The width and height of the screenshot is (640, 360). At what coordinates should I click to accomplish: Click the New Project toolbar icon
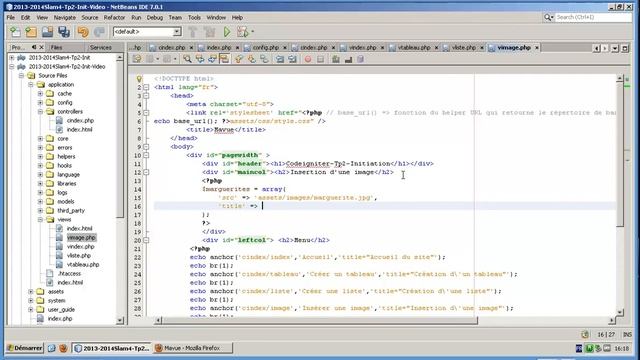[x=31, y=31]
